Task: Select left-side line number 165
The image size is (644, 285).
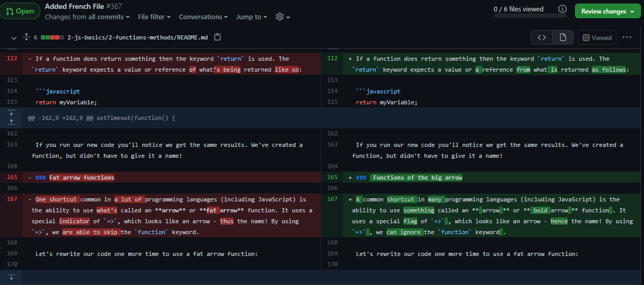Action: coord(12,178)
